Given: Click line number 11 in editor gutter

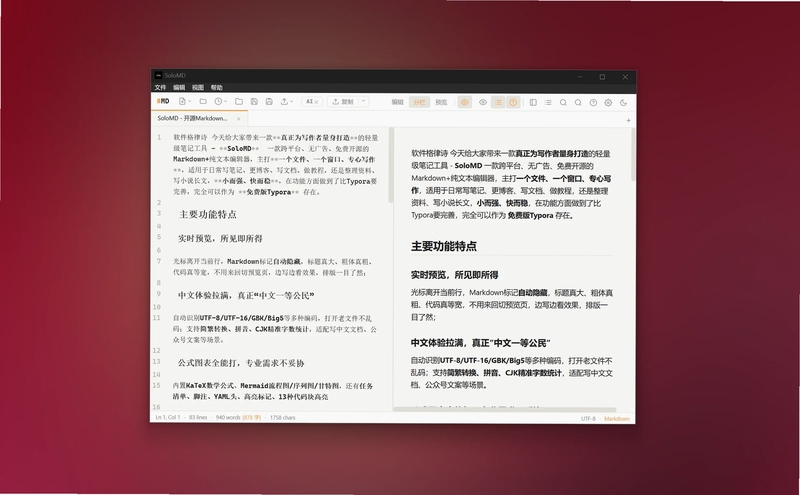Looking at the screenshot, I should click(157, 317).
